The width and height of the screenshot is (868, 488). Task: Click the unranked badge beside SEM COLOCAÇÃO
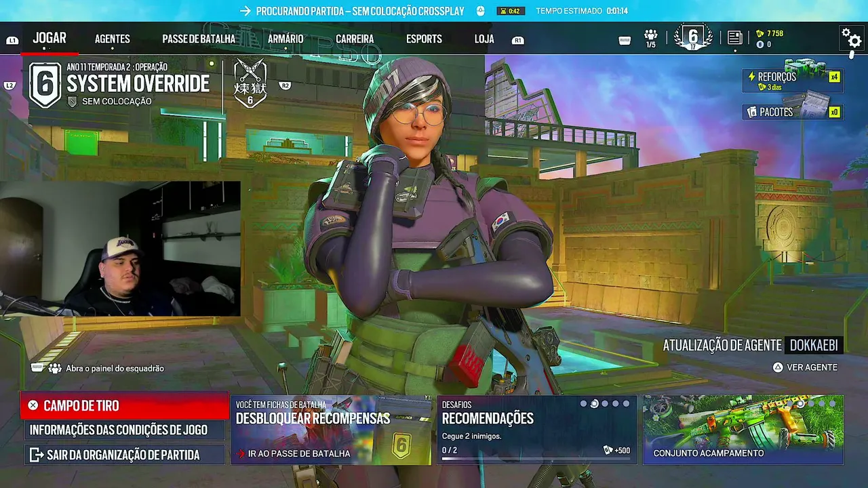click(x=73, y=102)
